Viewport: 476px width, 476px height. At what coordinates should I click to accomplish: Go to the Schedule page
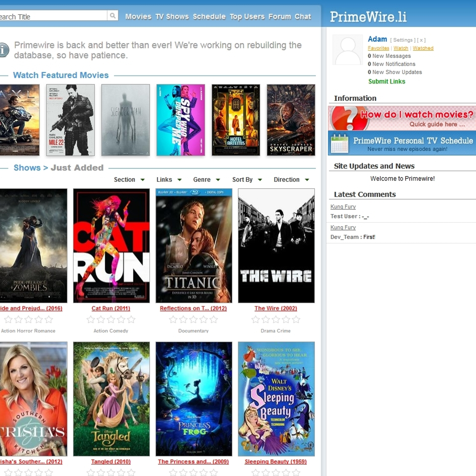click(209, 16)
